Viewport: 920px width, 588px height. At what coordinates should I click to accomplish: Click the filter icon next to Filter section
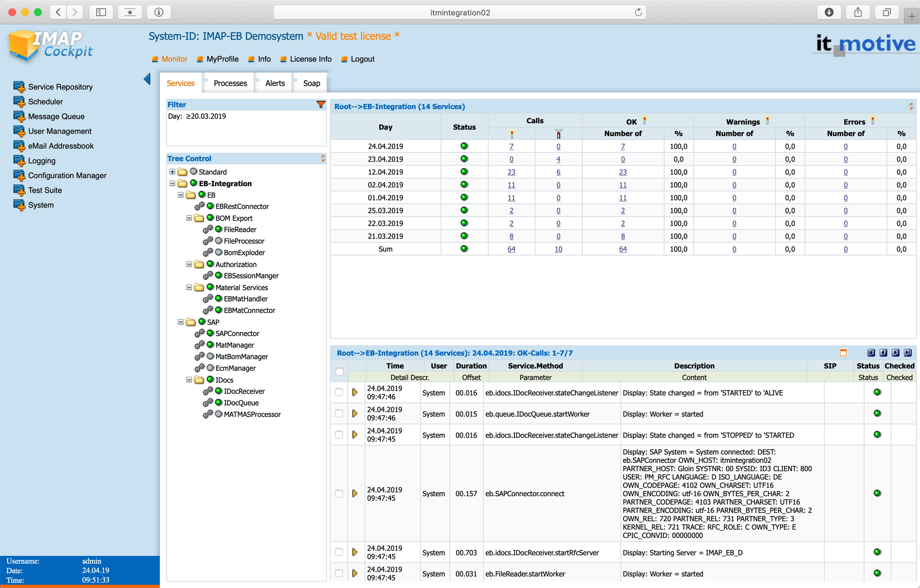(x=320, y=104)
